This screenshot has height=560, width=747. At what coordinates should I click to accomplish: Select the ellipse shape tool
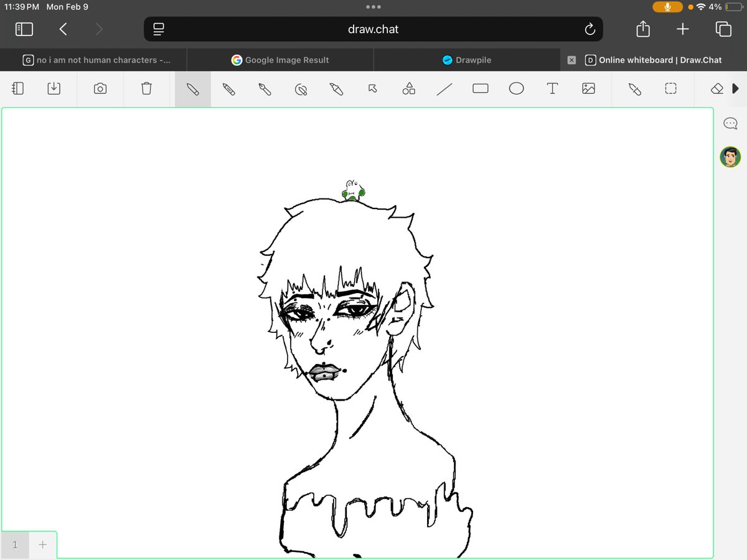[x=516, y=89]
